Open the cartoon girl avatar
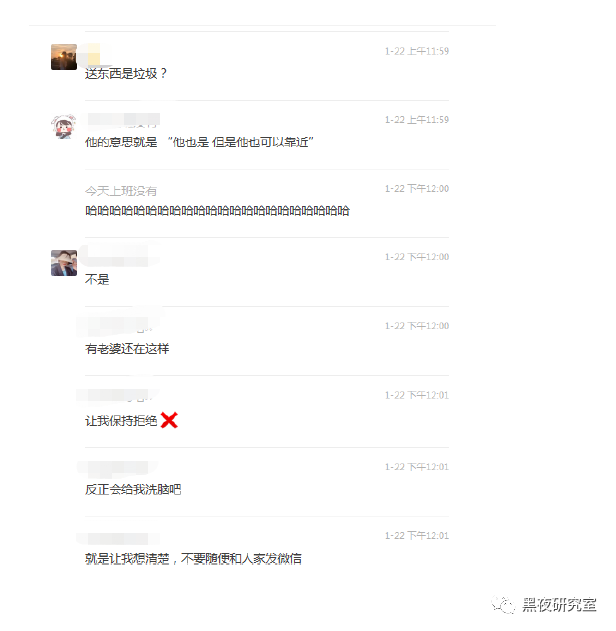 [64, 126]
